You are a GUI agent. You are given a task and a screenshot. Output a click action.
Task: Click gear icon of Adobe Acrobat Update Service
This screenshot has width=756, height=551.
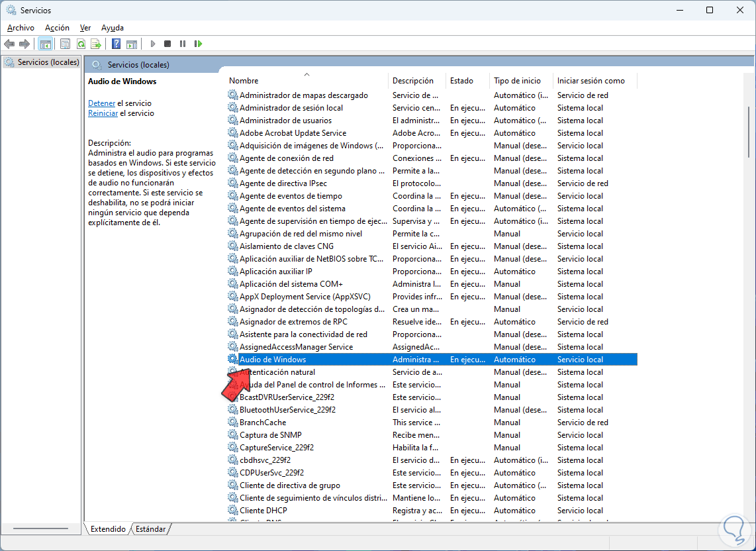233,132
